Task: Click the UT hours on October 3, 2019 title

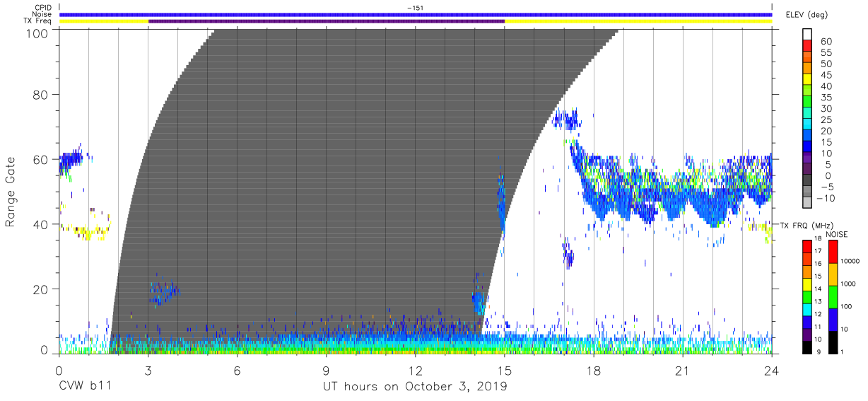Action: pyautogui.click(x=415, y=387)
